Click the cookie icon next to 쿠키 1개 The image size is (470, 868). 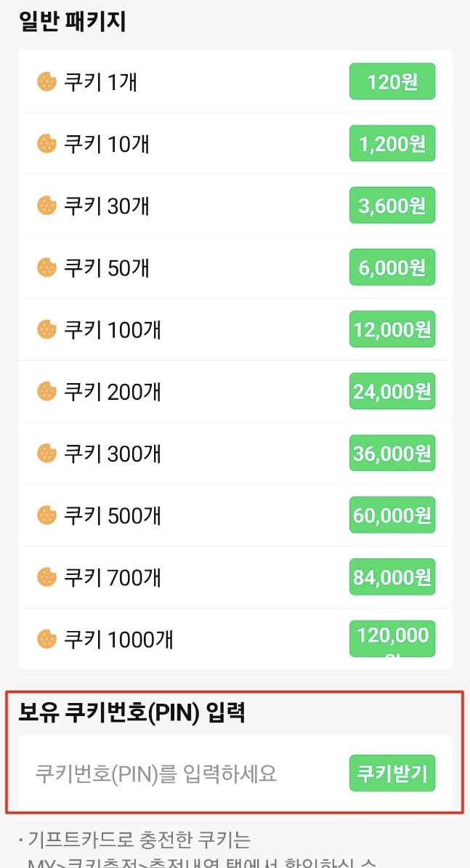click(x=46, y=81)
